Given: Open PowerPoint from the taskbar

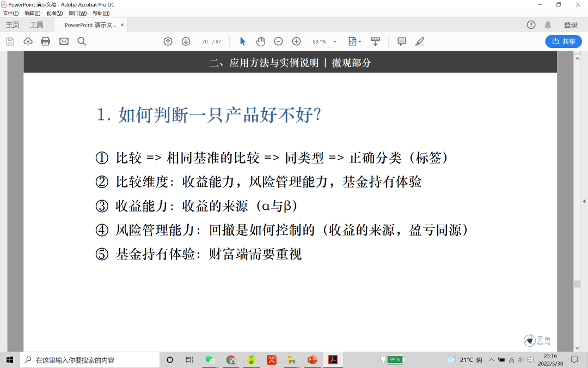Looking at the screenshot, I should pyautogui.click(x=312, y=359).
